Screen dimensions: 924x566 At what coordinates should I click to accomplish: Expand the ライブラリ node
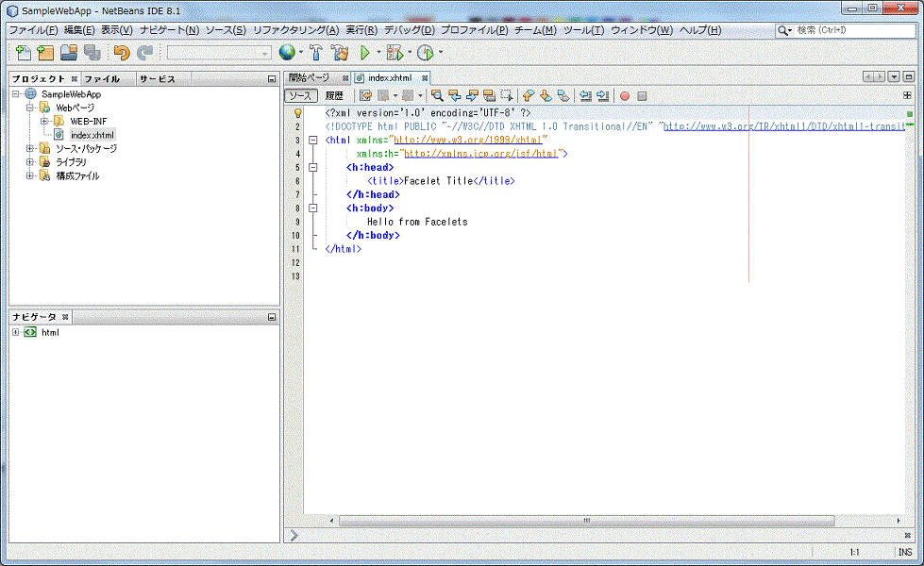[x=29, y=162]
